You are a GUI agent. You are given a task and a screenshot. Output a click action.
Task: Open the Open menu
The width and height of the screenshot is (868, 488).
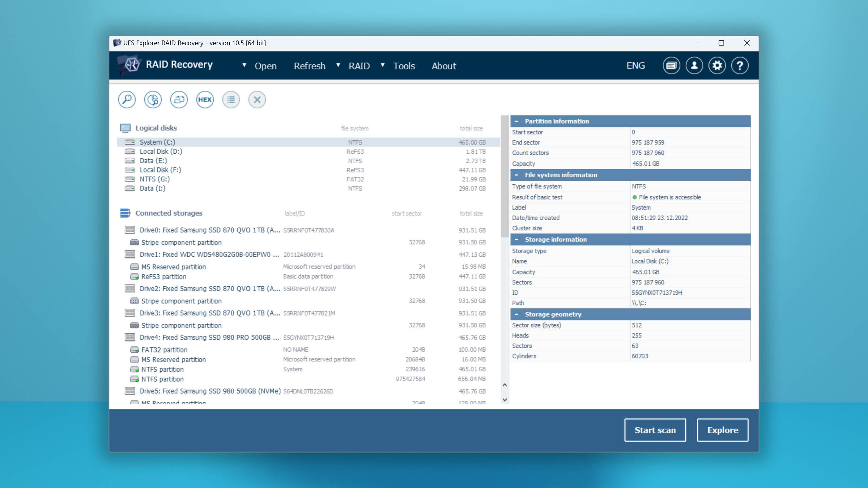click(265, 66)
